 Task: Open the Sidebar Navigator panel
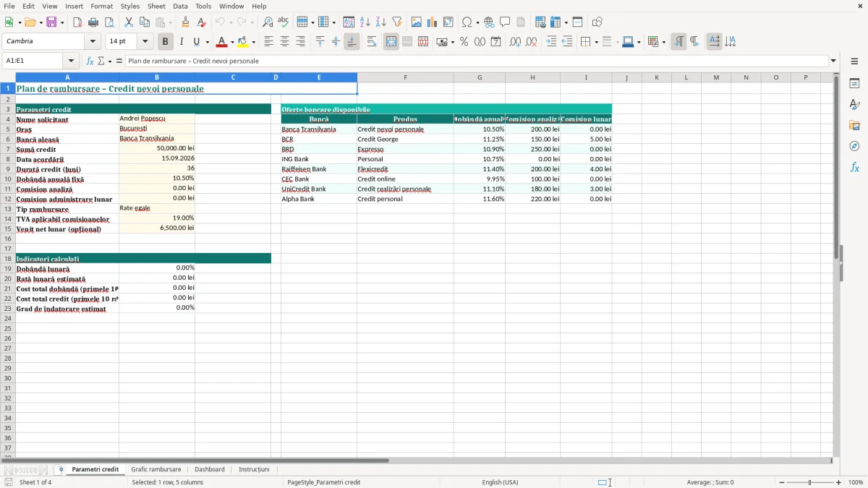pos(854,146)
